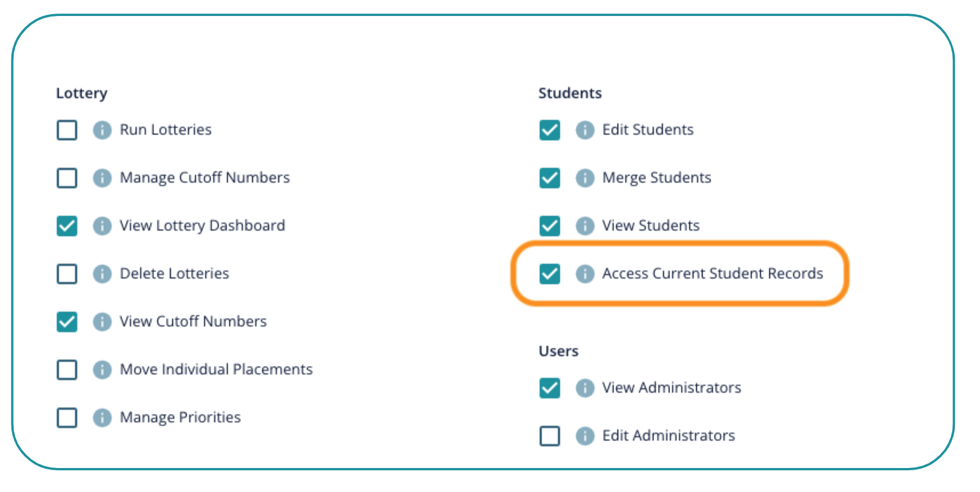Click info icon next to Edit Administrators
This screenshot has height=492, width=980.
point(584,436)
